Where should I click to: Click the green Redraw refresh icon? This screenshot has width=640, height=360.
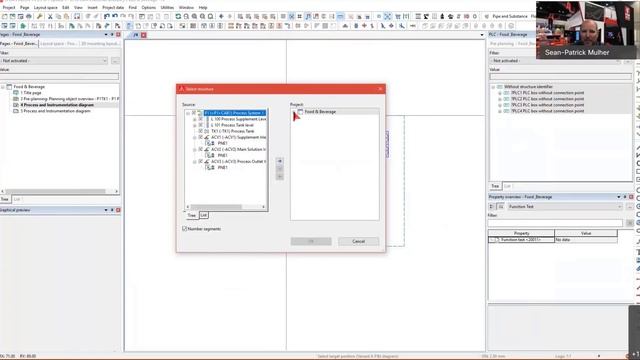pos(178,16)
